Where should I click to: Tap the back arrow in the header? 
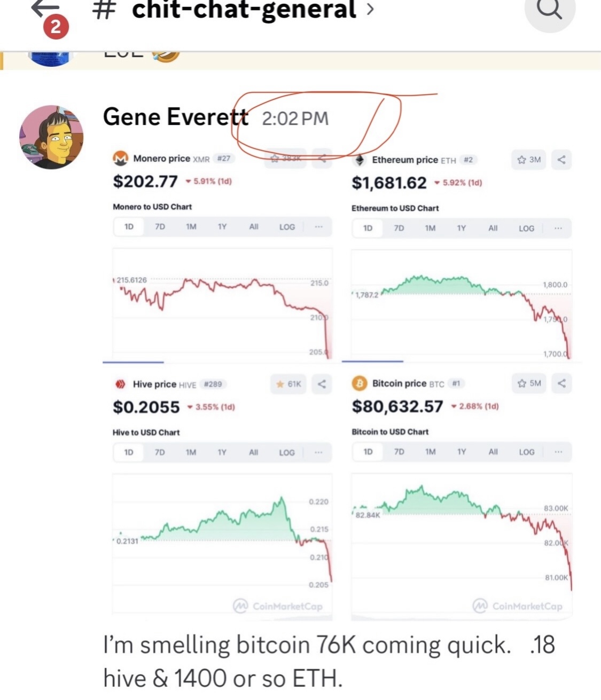46,9
